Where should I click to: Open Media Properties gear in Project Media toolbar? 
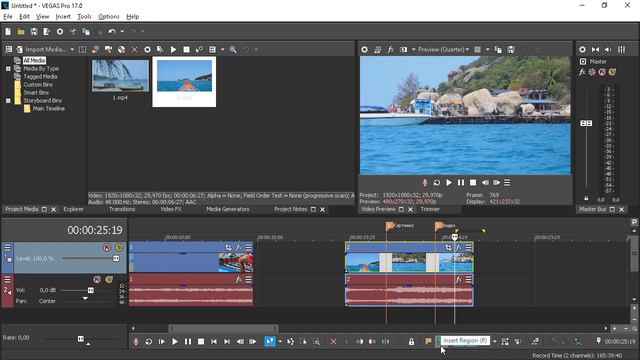click(x=147, y=49)
